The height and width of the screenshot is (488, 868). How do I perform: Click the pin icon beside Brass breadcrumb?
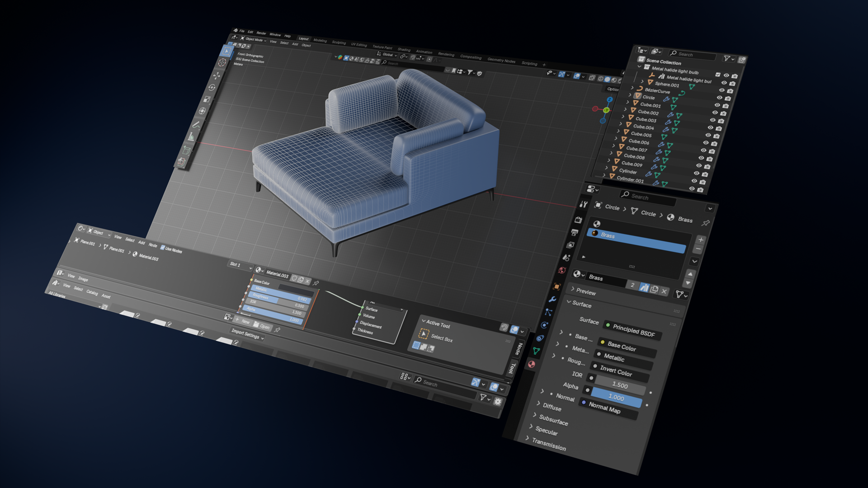(705, 223)
